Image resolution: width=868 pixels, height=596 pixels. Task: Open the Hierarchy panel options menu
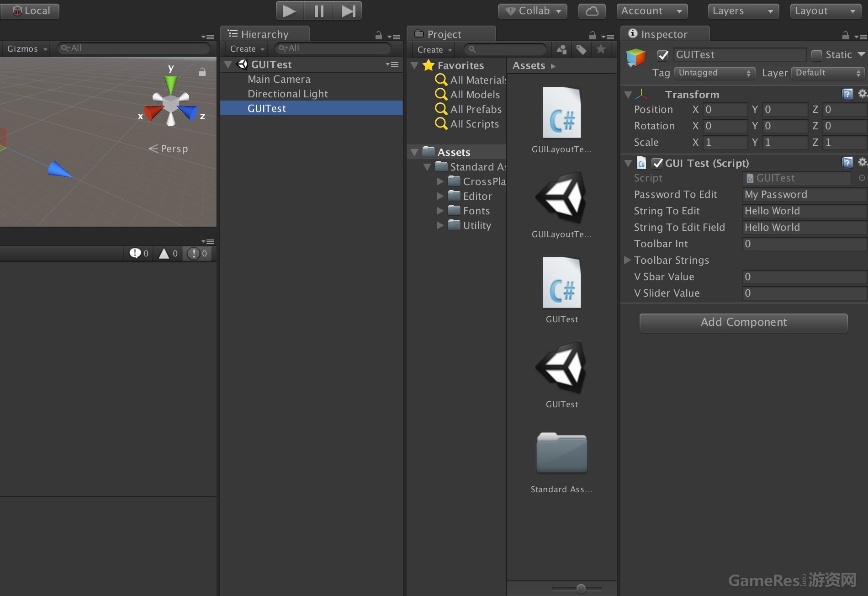[x=394, y=37]
